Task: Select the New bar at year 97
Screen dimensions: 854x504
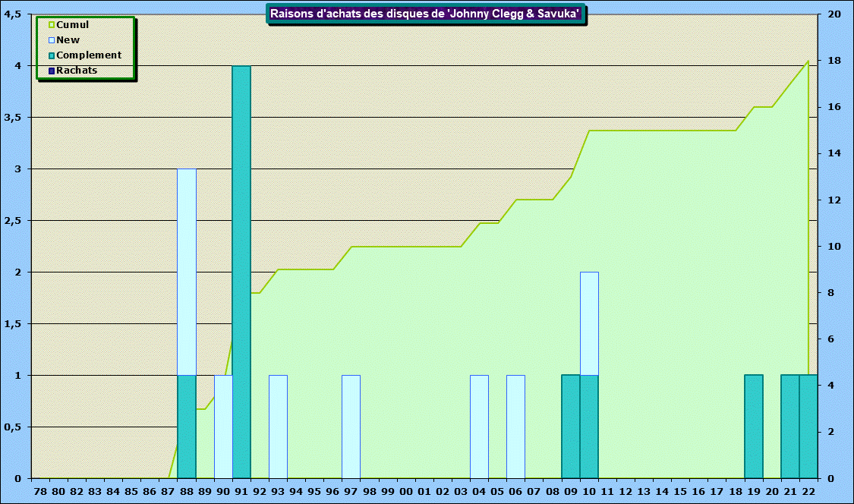Action: point(351,427)
